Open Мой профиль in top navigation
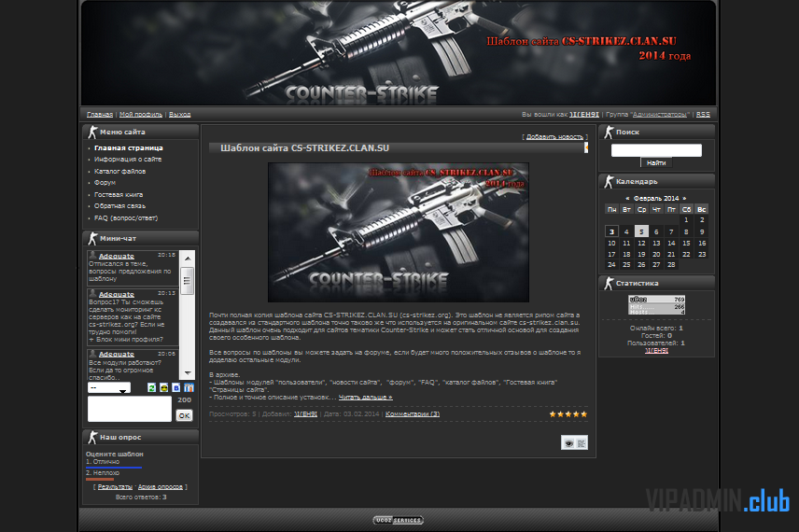799x532 pixels. pyautogui.click(x=141, y=114)
